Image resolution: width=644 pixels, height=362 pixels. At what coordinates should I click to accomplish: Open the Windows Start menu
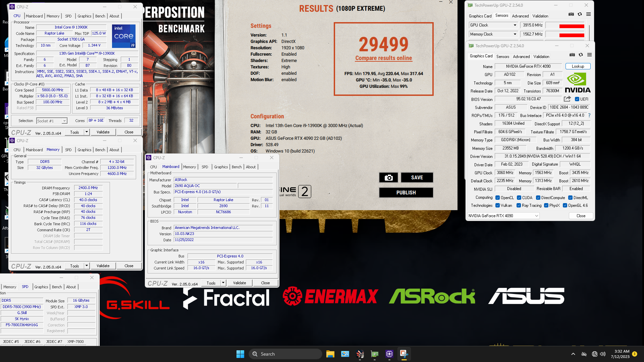(240, 354)
